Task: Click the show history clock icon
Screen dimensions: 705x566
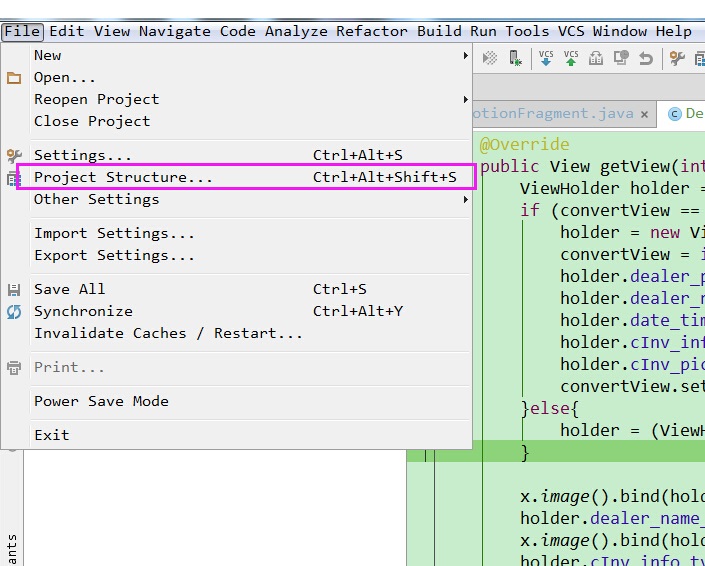Action: [621, 59]
